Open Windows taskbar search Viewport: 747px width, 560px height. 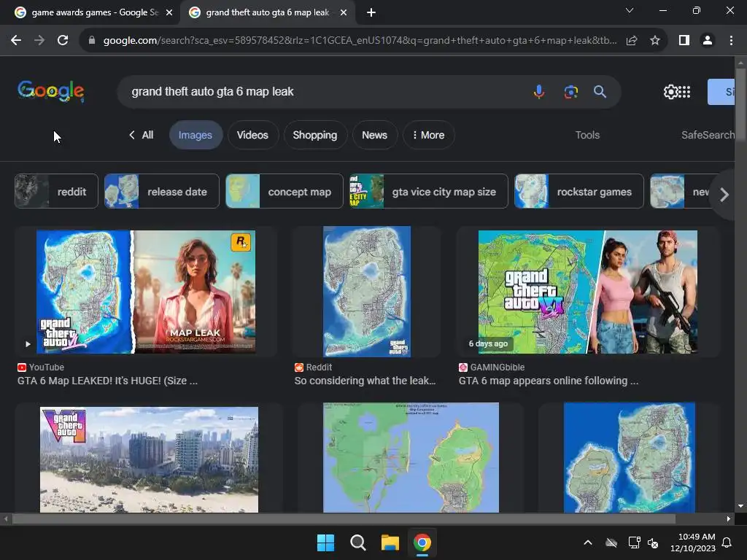(357, 542)
